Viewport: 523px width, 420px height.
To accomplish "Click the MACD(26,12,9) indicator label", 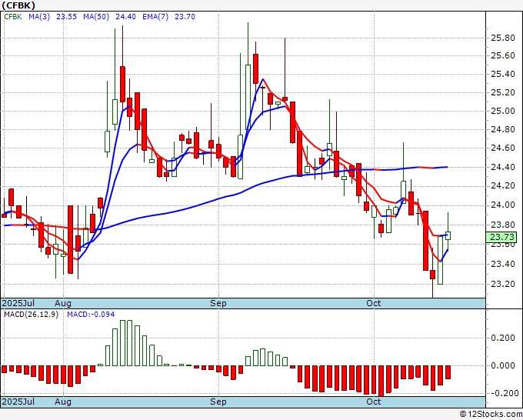I will point(31,315).
